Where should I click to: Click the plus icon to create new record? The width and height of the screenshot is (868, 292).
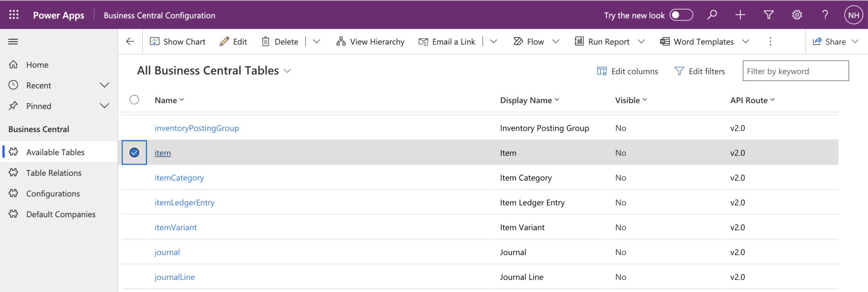pos(740,15)
